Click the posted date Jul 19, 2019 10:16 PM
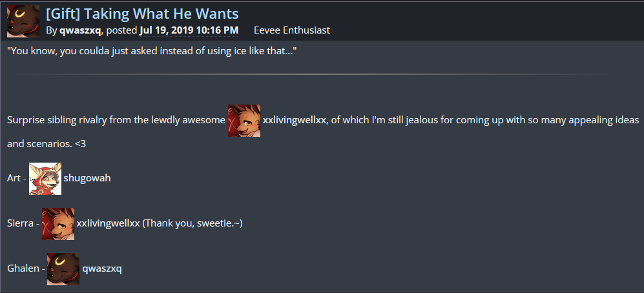The height and width of the screenshot is (293, 644). (189, 30)
